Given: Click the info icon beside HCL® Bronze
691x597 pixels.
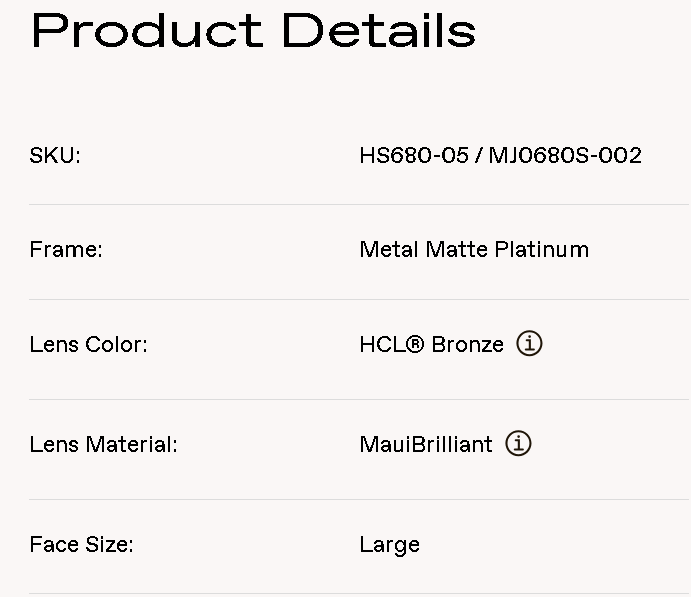Looking at the screenshot, I should pos(529,344).
